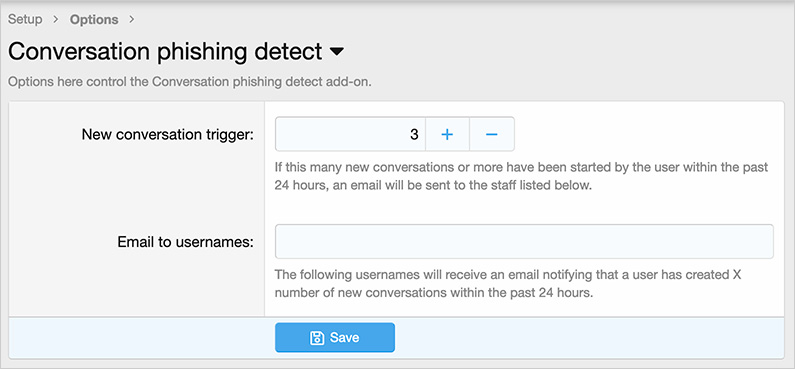The image size is (795, 369).
Task: Click the chevron after the Setup breadcrumb
Action: (55, 20)
